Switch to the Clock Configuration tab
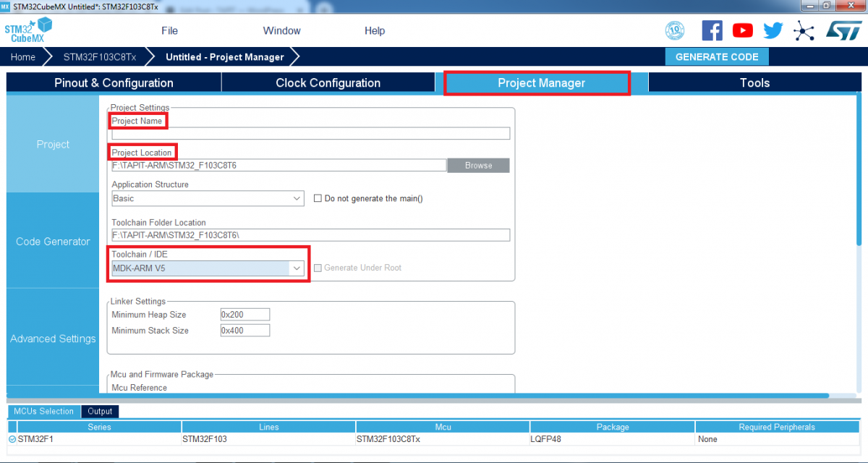This screenshot has height=463, width=868. [x=328, y=83]
